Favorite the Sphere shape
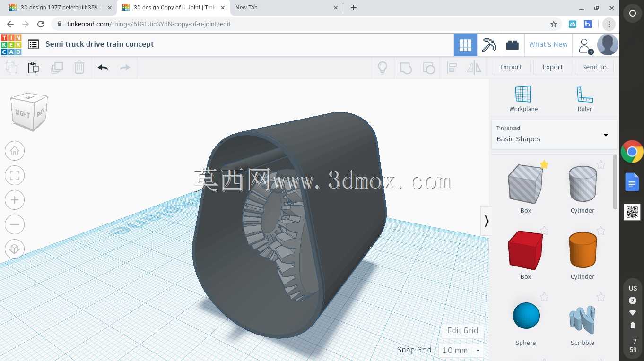The width and height of the screenshot is (644, 361). pyautogui.click(x=544, y=297)
